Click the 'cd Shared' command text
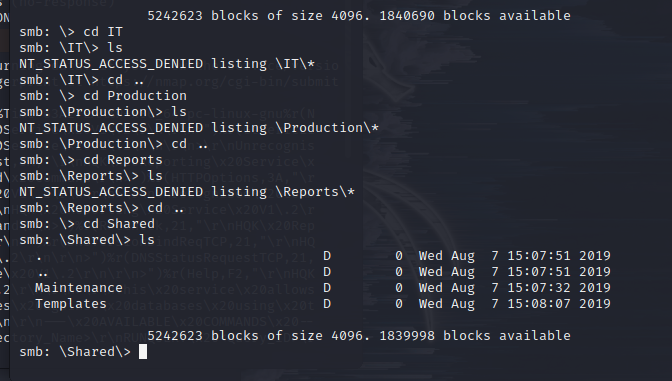672x381 pixels. pyautogui.click(x=119, y=224)
